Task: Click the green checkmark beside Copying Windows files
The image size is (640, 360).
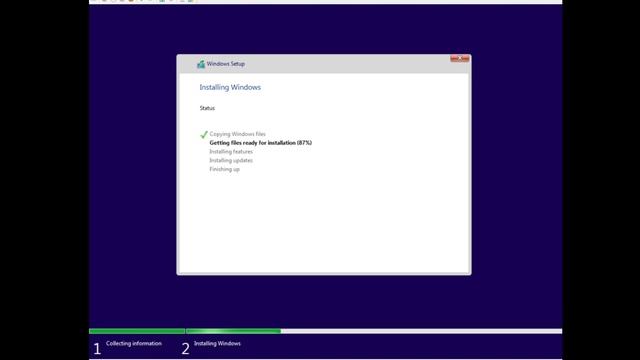Action: (204, 134)
